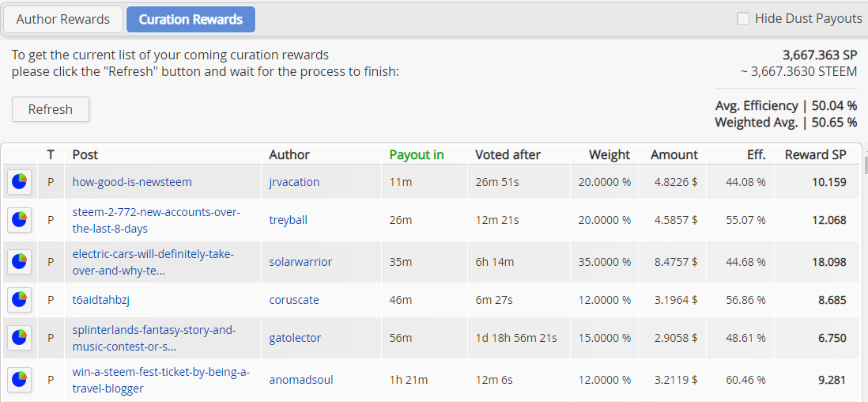Screen dimensions: 868x402
Task: Enable the Hide Dust Payouts checkbox
Action: [x=743, y=19]
